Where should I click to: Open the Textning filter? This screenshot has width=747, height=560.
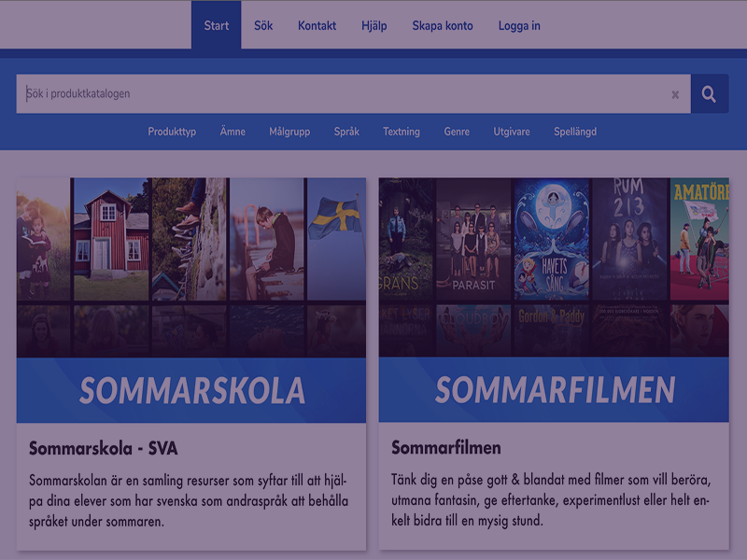402,132
